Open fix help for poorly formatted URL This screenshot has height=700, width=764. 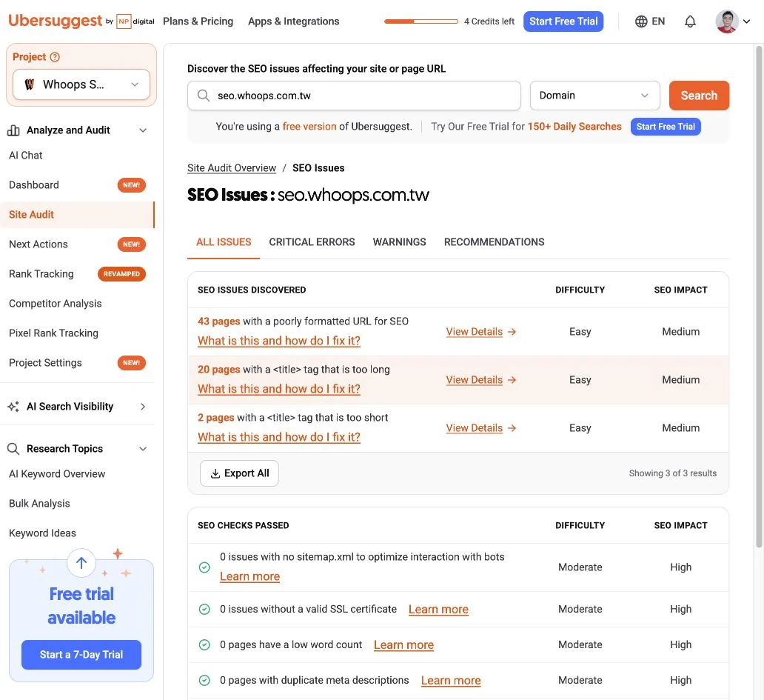278,341
